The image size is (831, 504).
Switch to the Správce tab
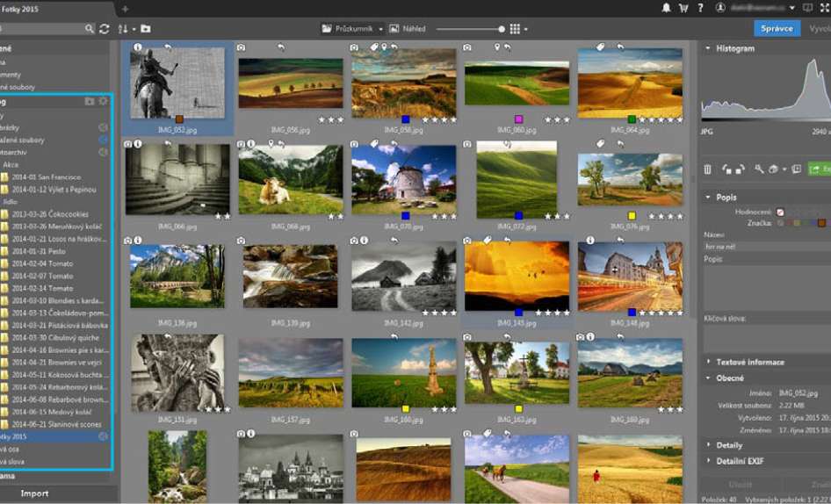point(777,29)
